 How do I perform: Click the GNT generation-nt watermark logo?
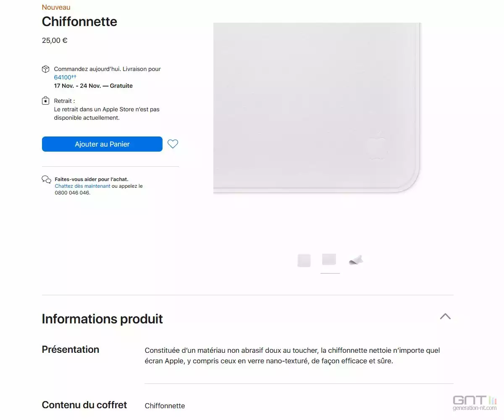[x=474, y=403]
